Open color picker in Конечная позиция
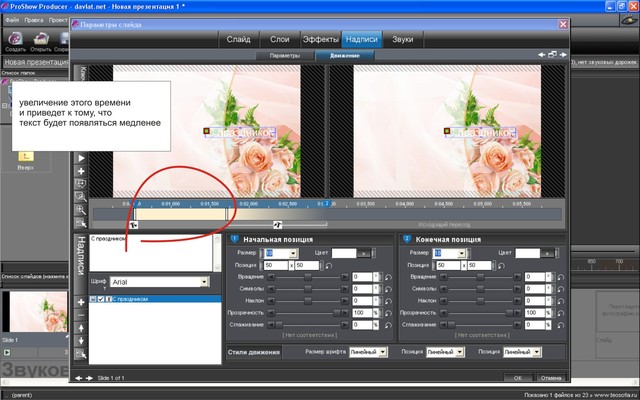The height and width of the screenshot is (400, 640). 547,253
